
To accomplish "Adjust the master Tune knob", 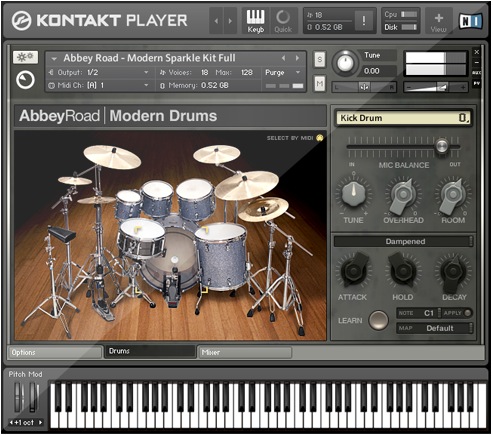I will click(x=345, y=63).
